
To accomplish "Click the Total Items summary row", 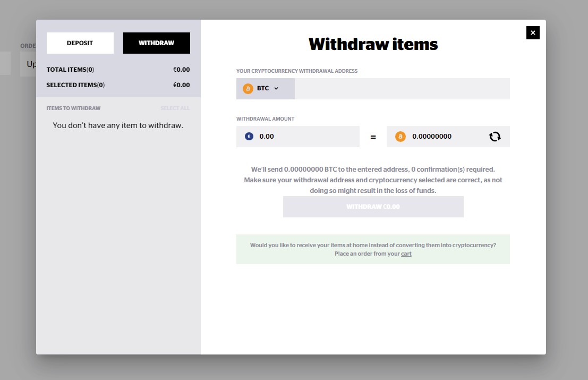I will pyautogui.click(x=118, y=70).
